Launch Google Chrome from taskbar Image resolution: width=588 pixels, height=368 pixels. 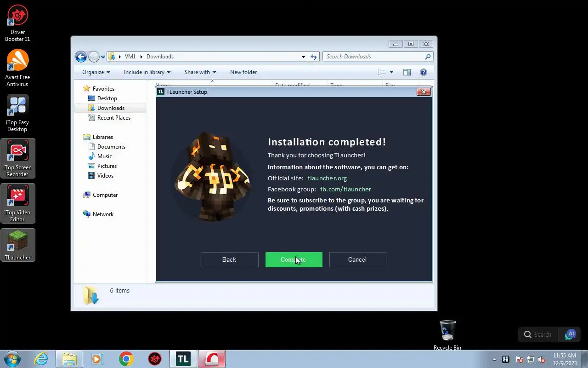pyautogui.click(x=126, y=359)
